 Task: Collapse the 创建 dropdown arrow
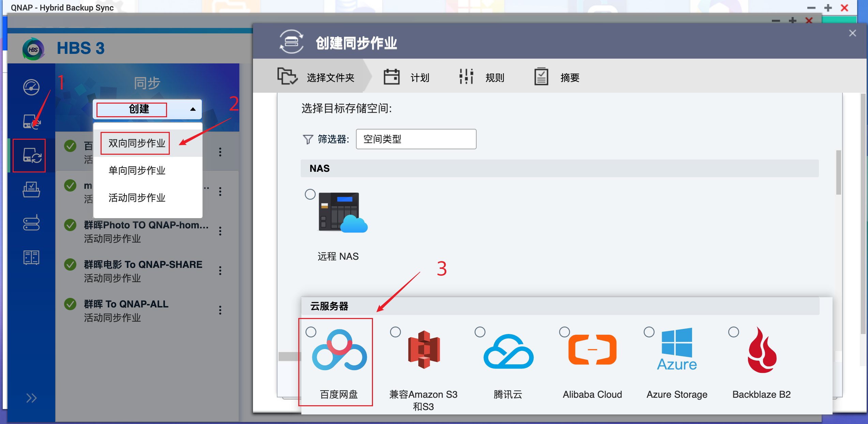pos(193,109)
